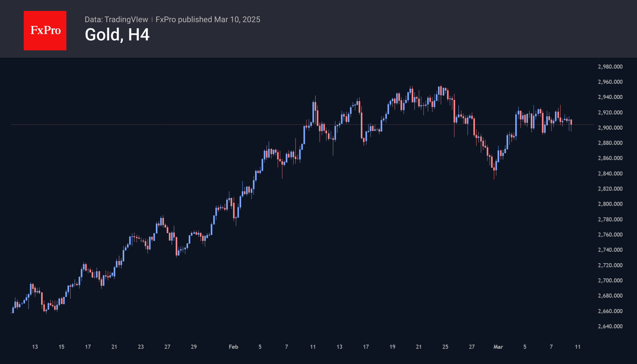637x364 pixels.
Task: Click the "Mar" label on time axis
Action: pos(498,347)
